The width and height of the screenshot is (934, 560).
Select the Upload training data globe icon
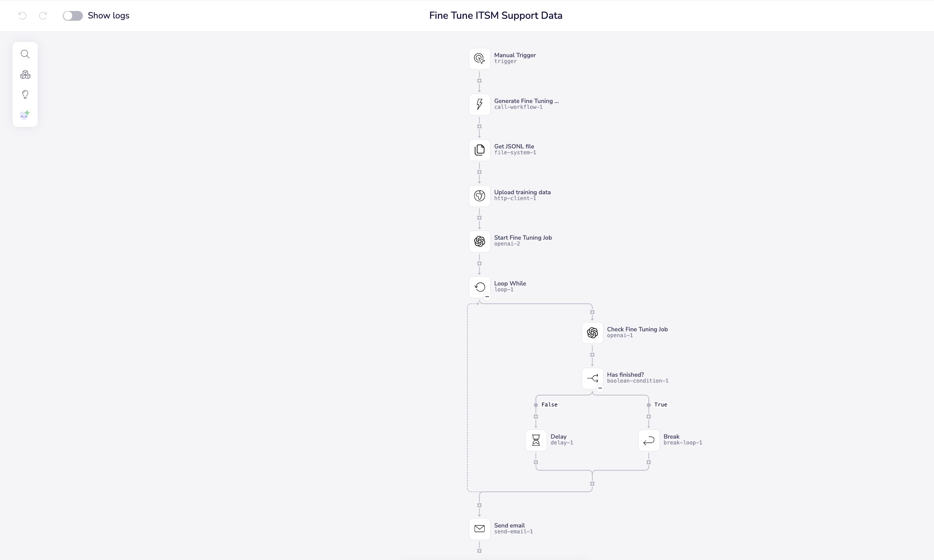point(480,196)
